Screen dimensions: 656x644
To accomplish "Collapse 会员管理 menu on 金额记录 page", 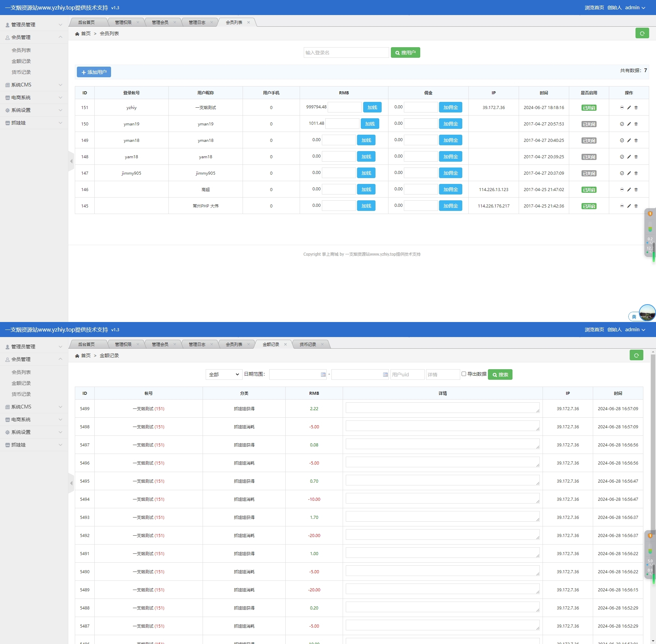I will tap(34, 359).
